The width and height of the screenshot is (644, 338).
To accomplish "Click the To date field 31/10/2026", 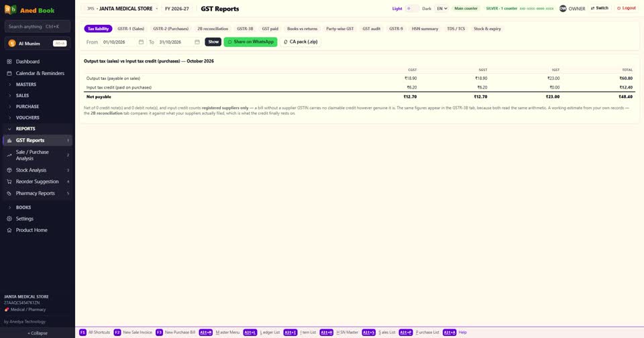I will 179,42.
